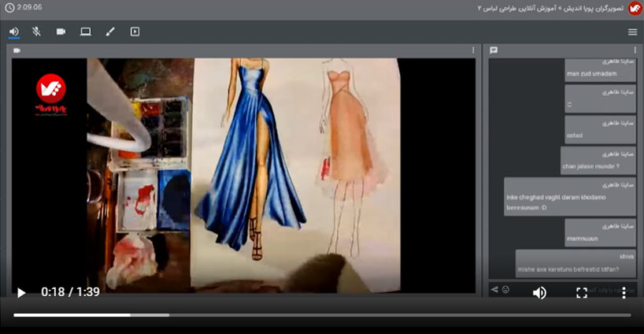Click the send message arrow icon
The image size is (644, 334).
[494, 290]
